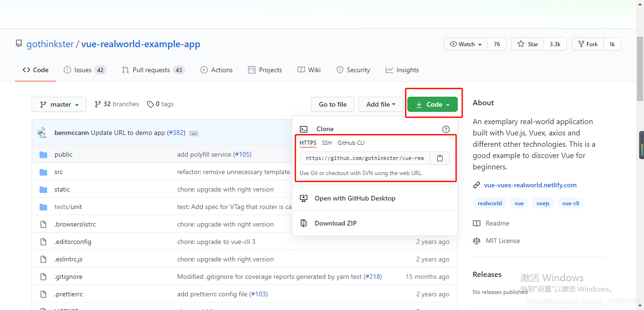Select the SSH clone option
This screenshot has height=310, width=644.
(327, 143)
